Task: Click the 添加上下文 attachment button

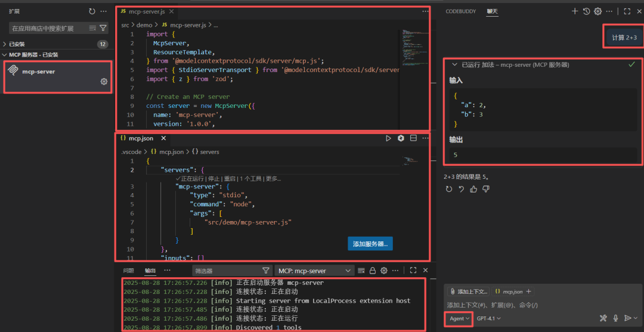Action: point(469,292)
